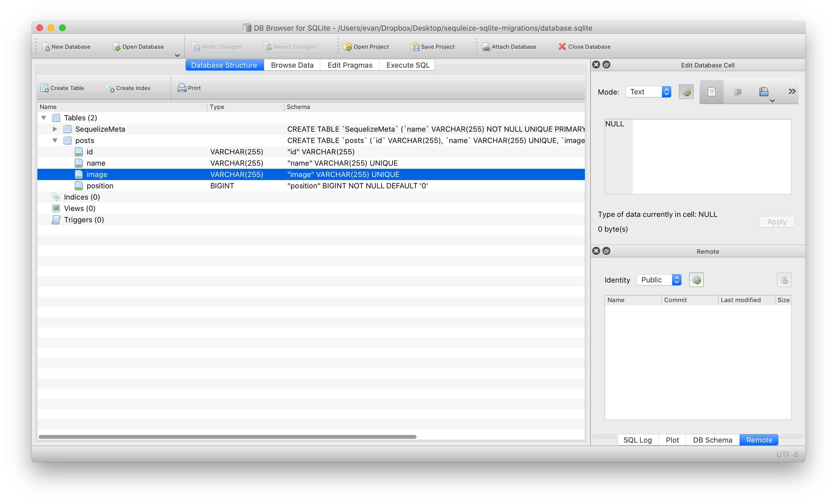Open the Mode Text dropdown
Screen dimensions: 837x504
[x=648, y=92]
